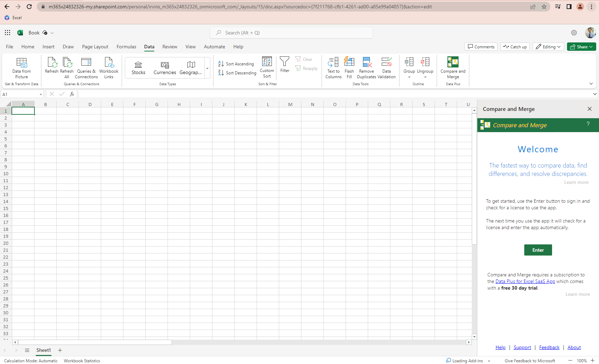Run Flash Fill
599x364 pixels.
point(349,68)
